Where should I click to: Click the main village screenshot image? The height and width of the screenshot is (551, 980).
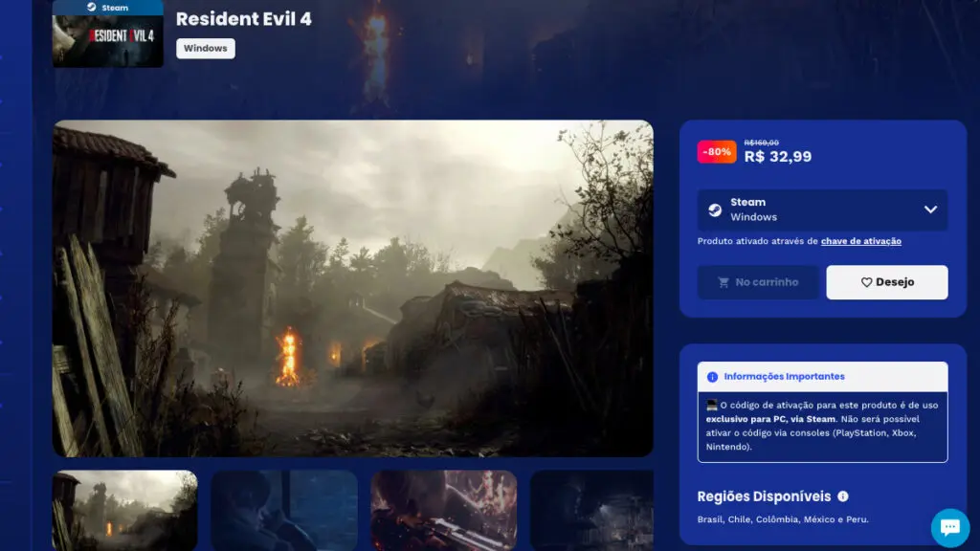click(353, 288)
